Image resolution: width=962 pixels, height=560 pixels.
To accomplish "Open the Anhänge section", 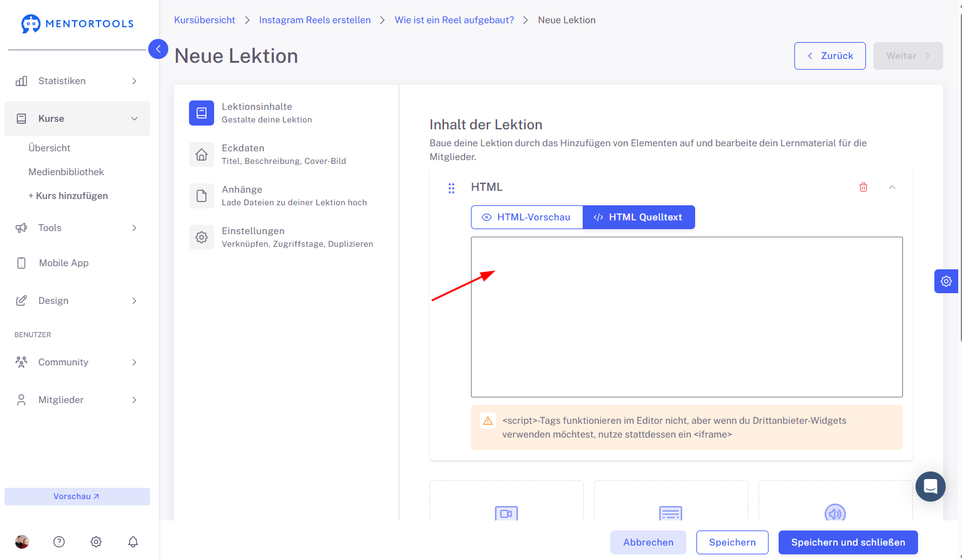I will point(284,196).
